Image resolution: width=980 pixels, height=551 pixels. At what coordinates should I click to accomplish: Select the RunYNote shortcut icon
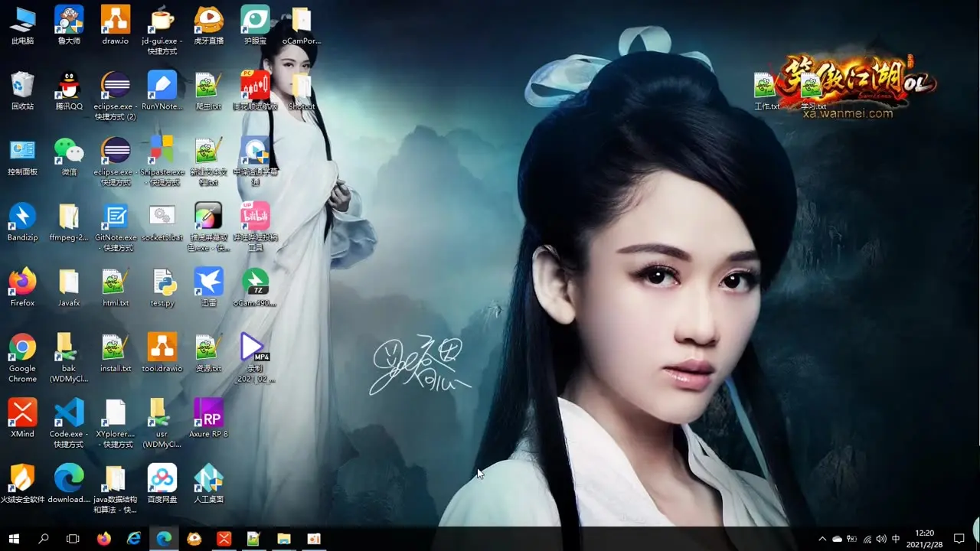click(162, 90)
